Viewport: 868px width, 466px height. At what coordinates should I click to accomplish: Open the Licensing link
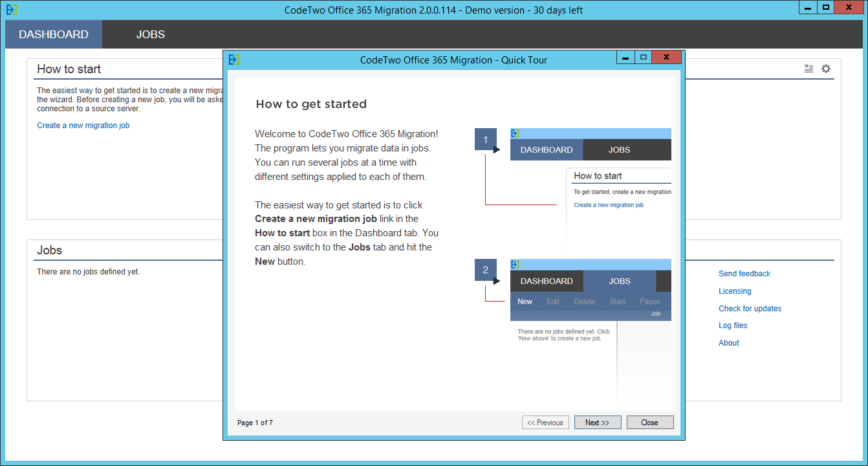click(x=735, y=291)
